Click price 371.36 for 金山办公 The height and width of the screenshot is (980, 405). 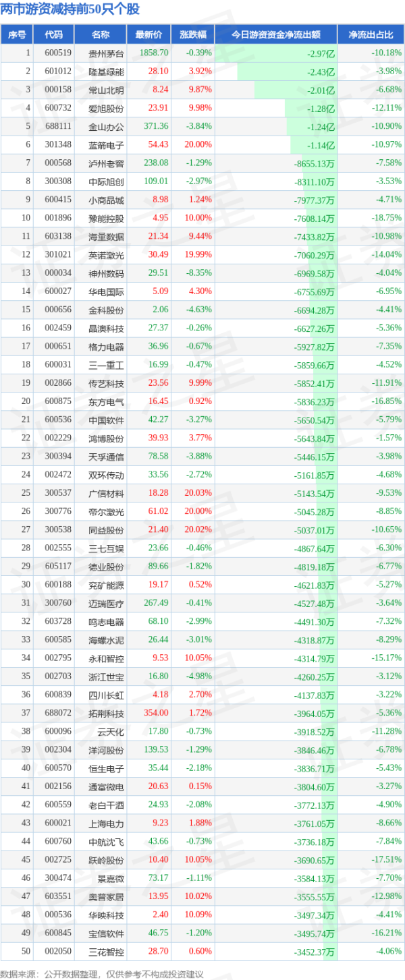(x=156, y=125)
